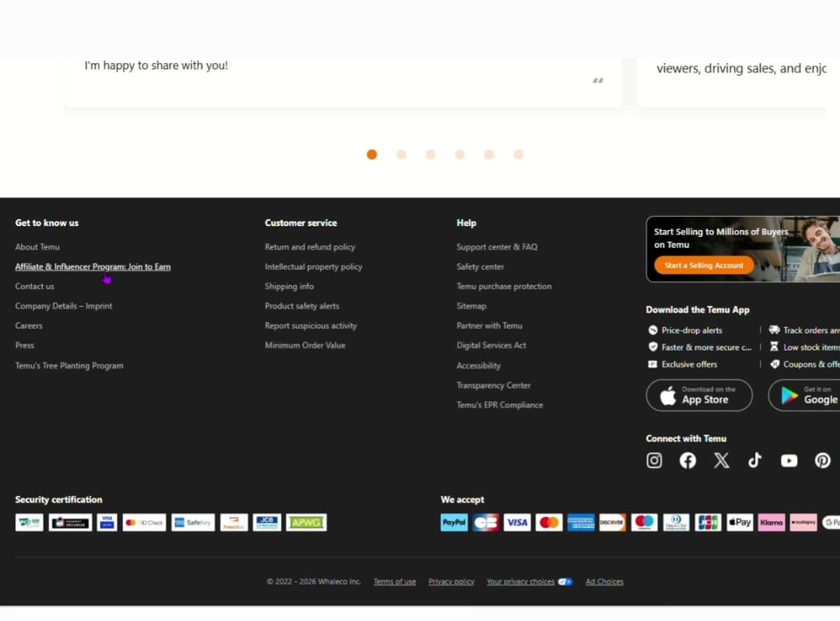Open Company Details – Imprint link

pyautogui.click(x=64, y=306)
